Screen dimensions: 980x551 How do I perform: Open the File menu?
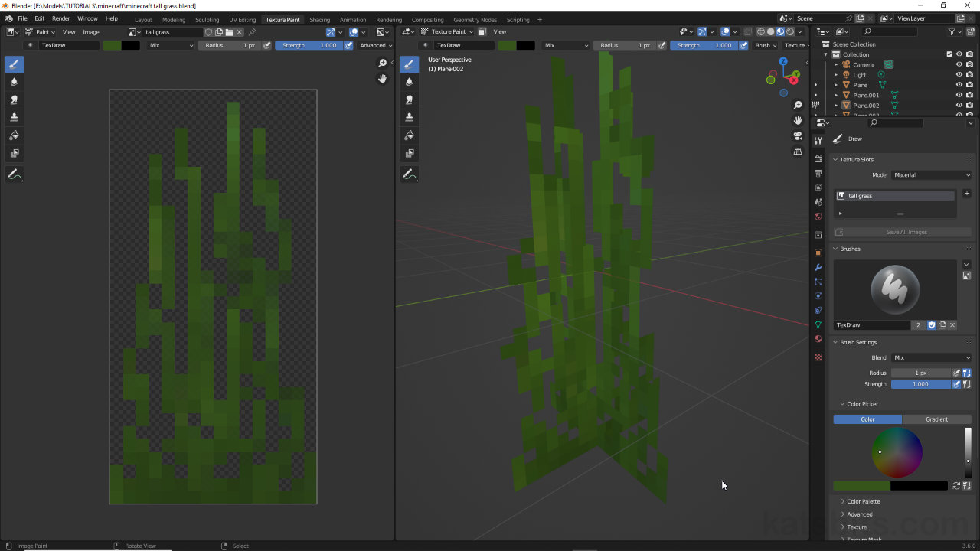[x=22, y=18]
